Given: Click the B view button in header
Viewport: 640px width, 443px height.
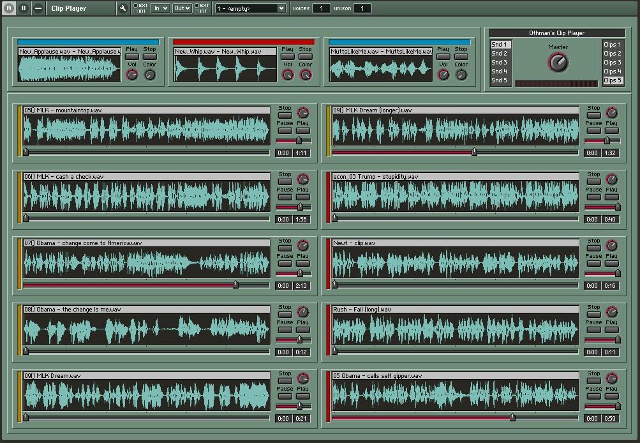Looking at the screenshot, I should point(24,8).
